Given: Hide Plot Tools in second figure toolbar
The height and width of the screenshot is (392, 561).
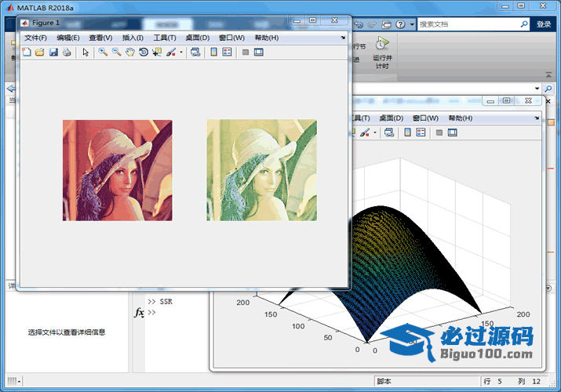Looking at the screenshot, I should point(439,132).
